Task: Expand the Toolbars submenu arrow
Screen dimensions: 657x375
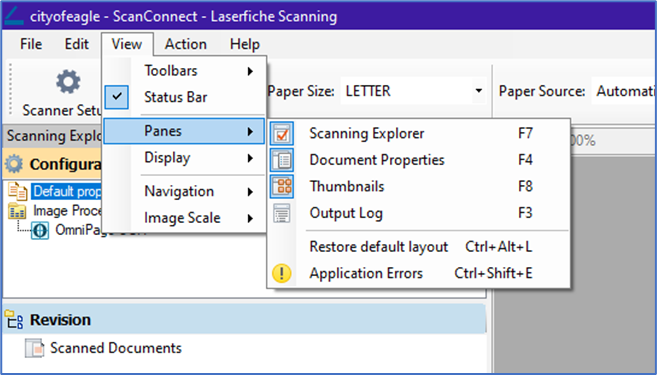Action: tap(250, 71)
